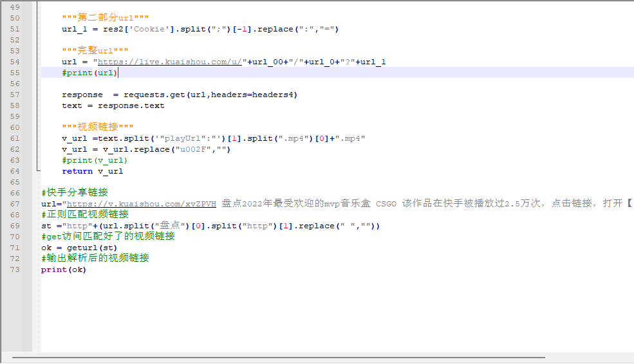Viewport: 634px width, 364px height.
Task: Click the "#正则匹配视频链接" comment
Action: (84, 215)
